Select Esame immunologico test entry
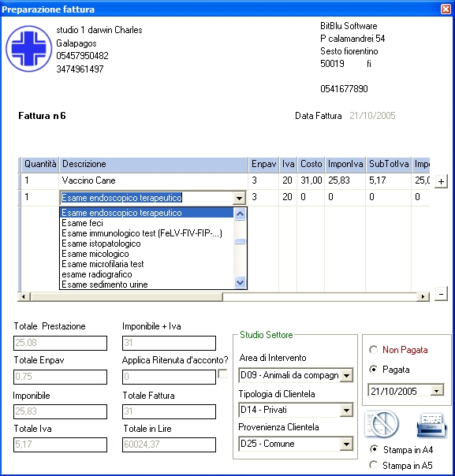The width and height of the screenshot is (455, 476). coord(147,233)
